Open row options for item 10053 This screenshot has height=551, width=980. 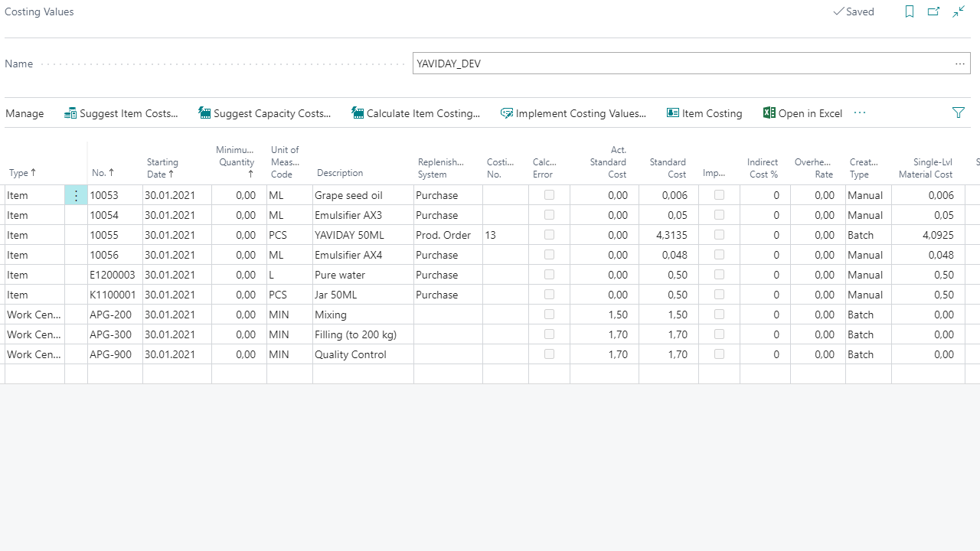point(76,195)
